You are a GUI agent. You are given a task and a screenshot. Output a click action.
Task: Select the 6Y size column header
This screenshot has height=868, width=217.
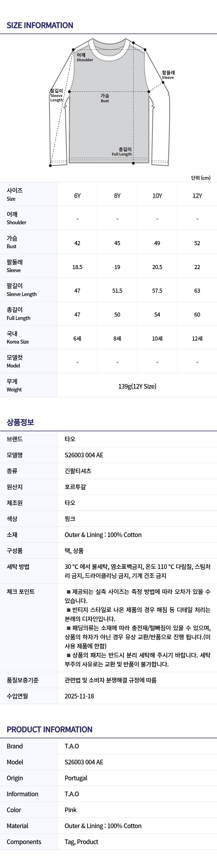(x=77, y=196)
